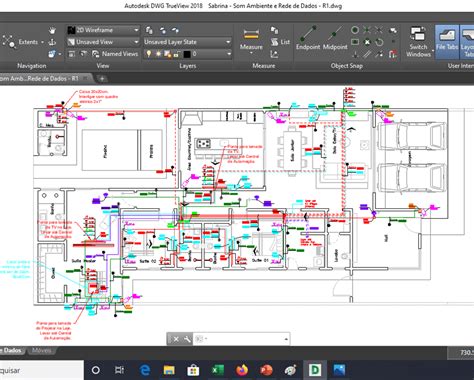Expand the Measure dropdown arrow
This screenshot has height=380, width=474.
[251, 53]
